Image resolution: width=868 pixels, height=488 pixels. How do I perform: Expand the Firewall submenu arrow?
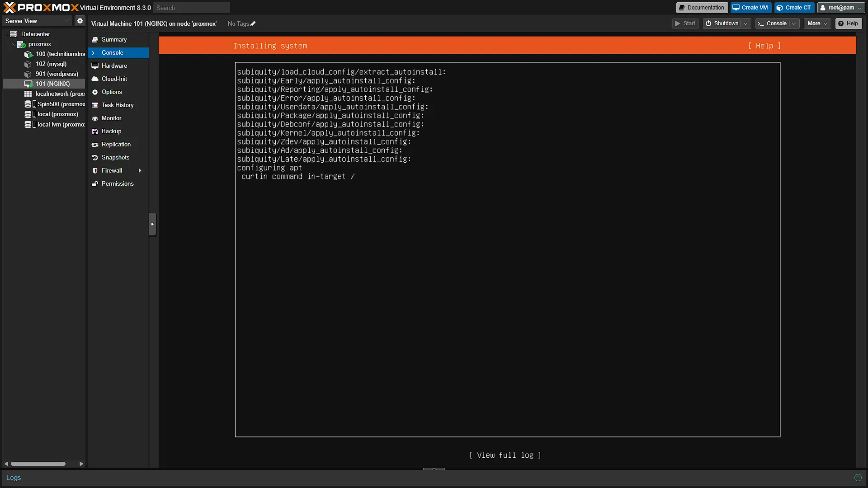click(140, 171)
